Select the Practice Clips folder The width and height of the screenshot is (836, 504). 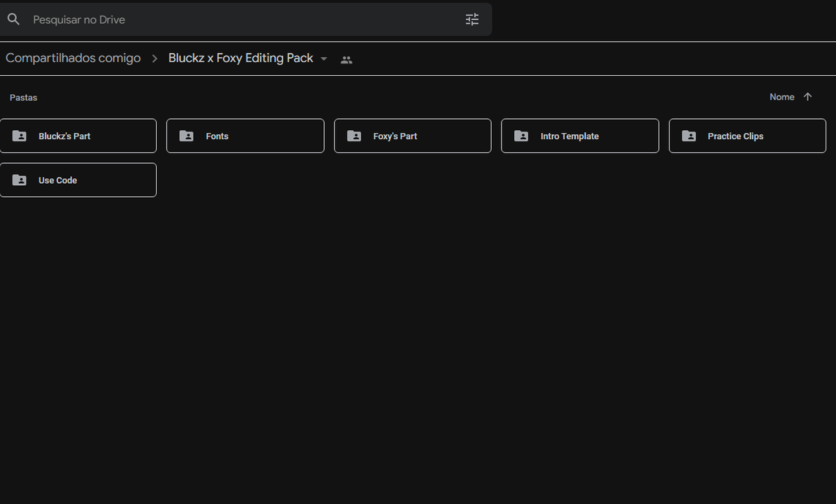(x=748, y=136)
